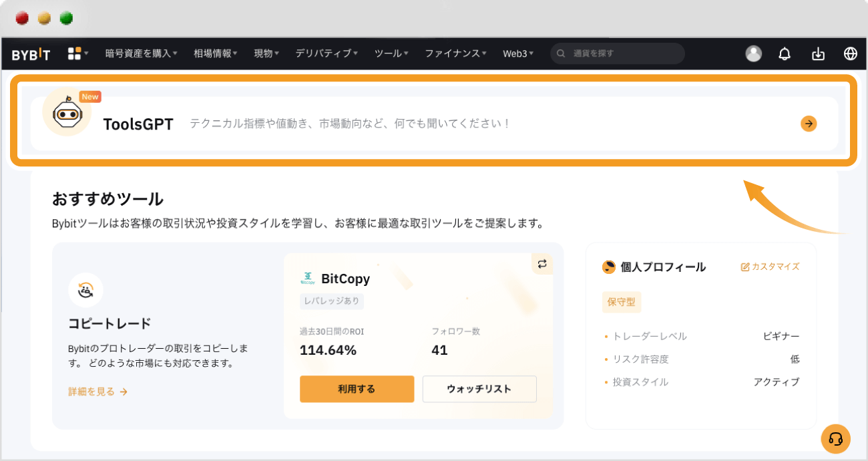The width and height of the screenshot is (868, 461).
Task: Click the フォロワー数 label
Action: pos(456,331)
